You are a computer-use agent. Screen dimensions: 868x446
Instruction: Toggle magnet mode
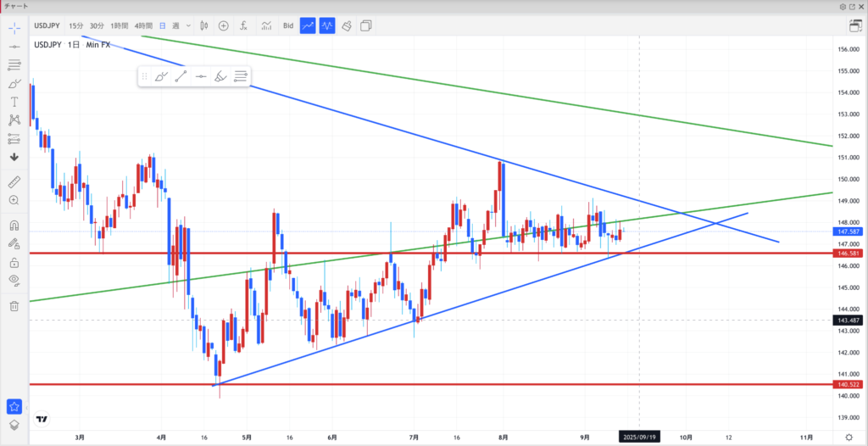pyautogui.click(x=14, y=225)
